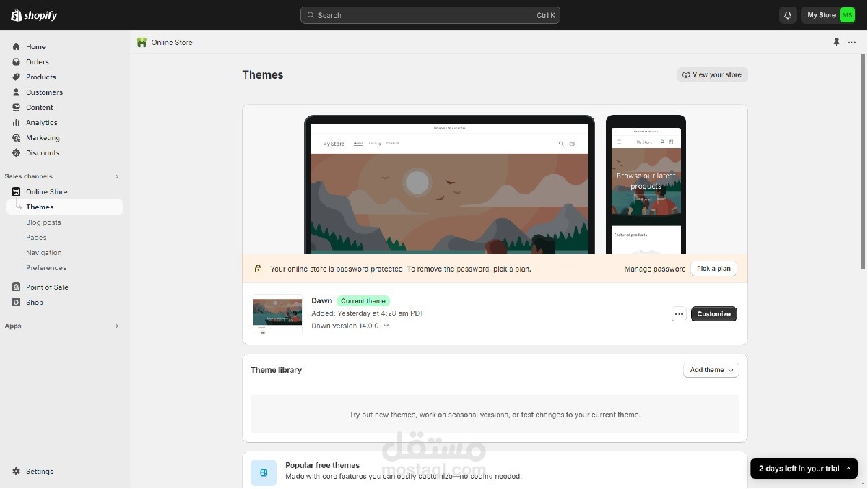
Task: Open the three-dot menu in page header
Action: 852,43
